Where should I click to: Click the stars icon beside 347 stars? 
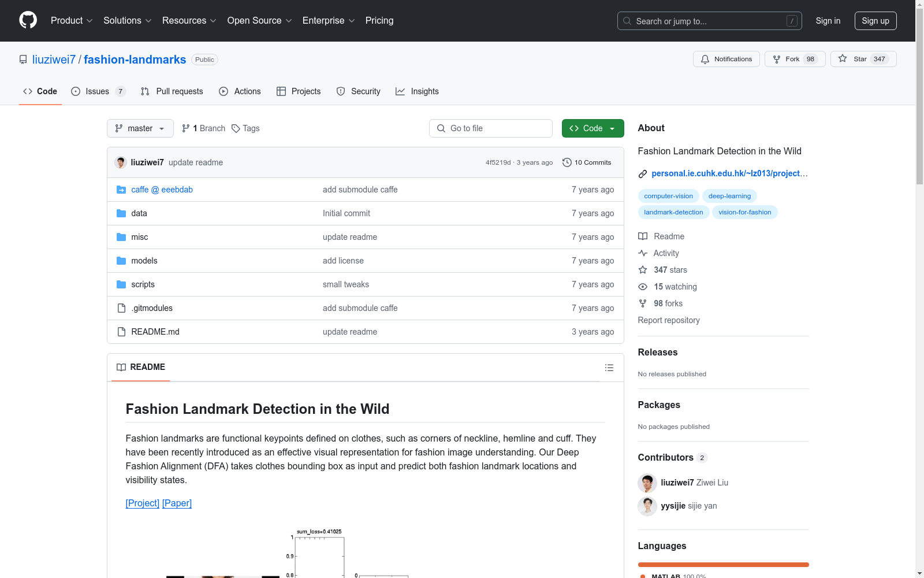pyautogui.click(x=643, y=270)
